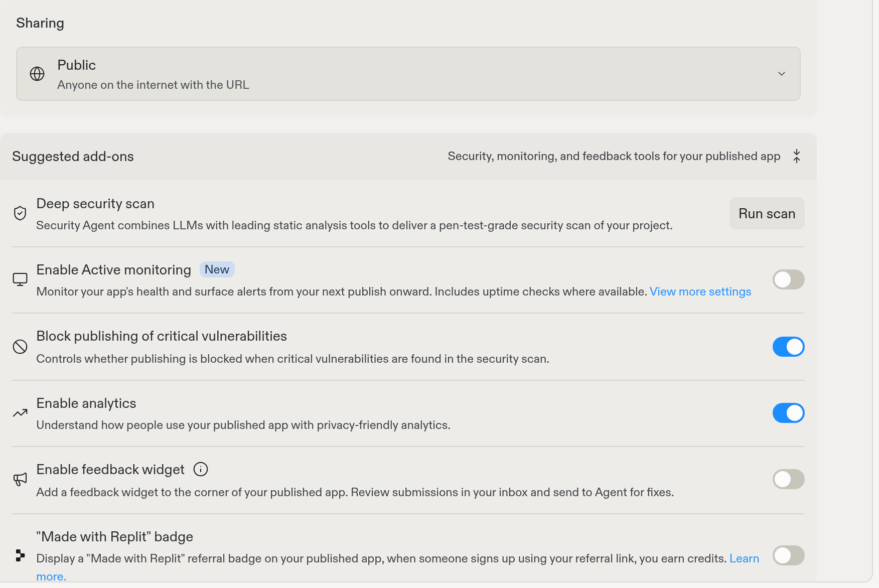Click the Suggested add-ons heading
Image resolution: width=879 pixels, height=588 pixels.
(73, 157)
